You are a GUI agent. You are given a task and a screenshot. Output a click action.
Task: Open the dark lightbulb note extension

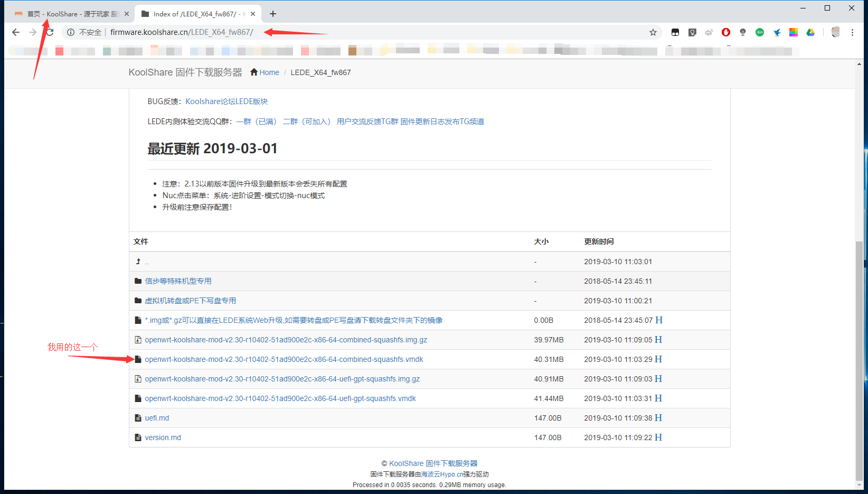692,32
